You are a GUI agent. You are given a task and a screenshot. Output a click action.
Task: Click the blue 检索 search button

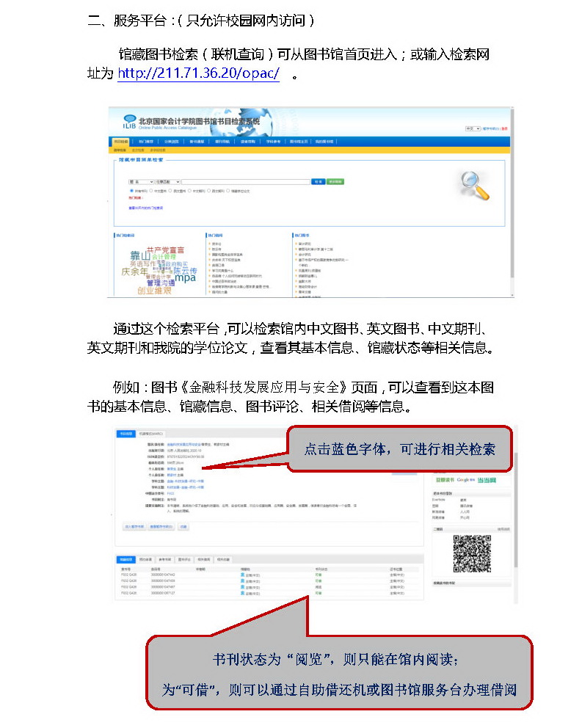point(319,182)
